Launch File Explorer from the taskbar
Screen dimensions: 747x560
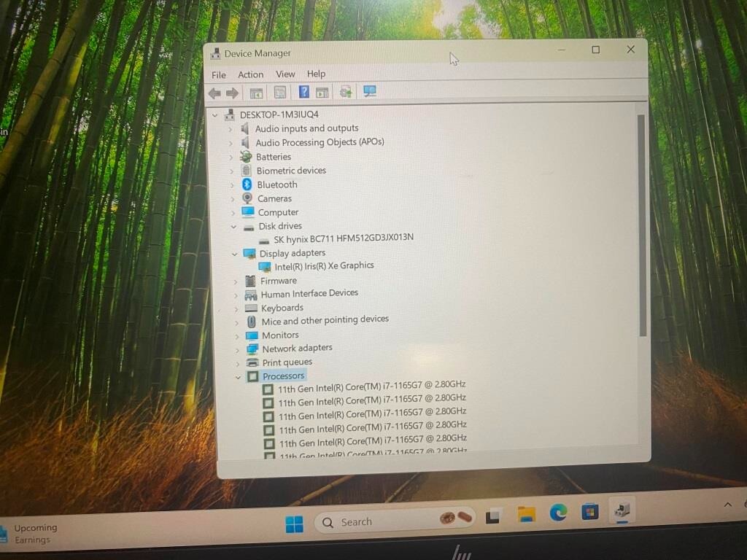(x=527, y=514)
